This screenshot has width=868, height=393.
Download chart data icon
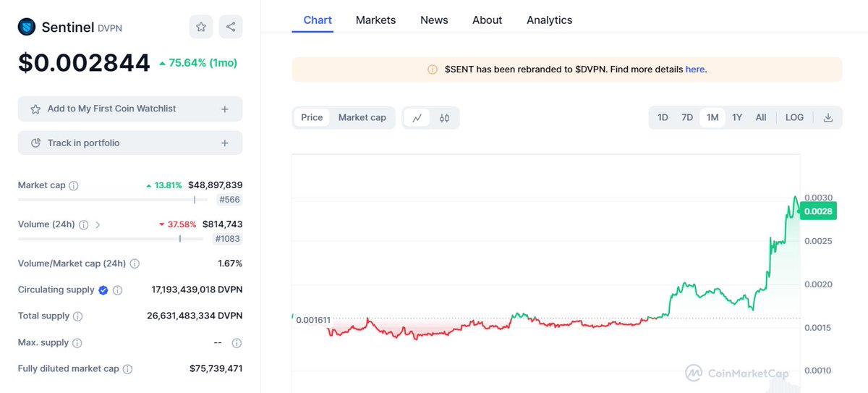(828, 117)
